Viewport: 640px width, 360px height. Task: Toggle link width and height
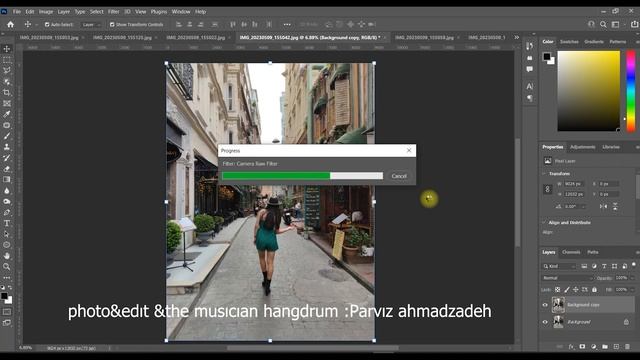(x=548, y=189)
